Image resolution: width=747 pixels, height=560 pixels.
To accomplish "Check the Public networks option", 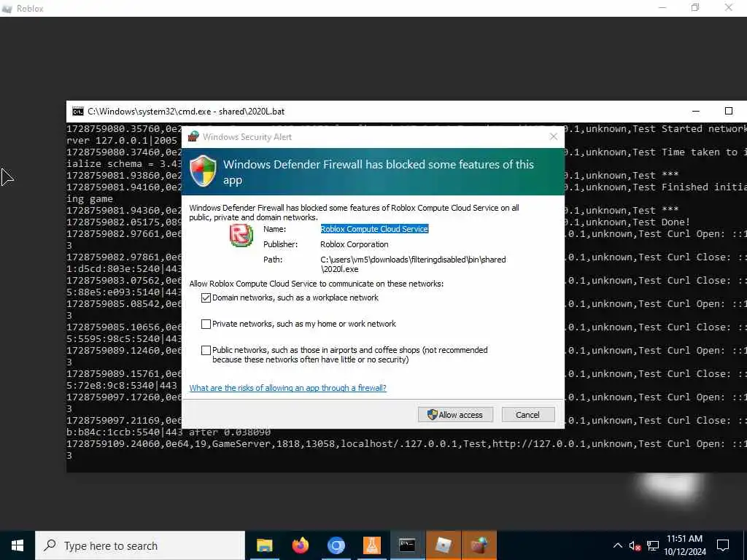I will tap(206, 350).
